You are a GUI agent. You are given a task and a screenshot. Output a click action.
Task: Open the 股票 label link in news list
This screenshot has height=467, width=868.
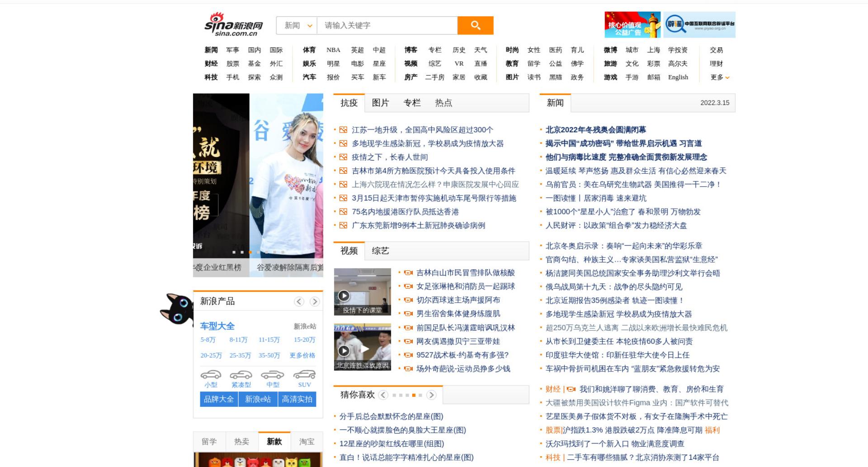coord(553,430)
